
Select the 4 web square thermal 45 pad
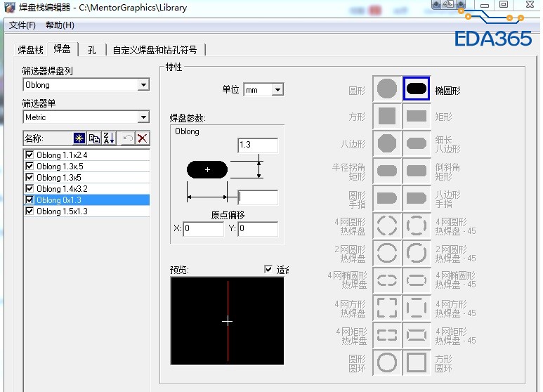(417, 308)
